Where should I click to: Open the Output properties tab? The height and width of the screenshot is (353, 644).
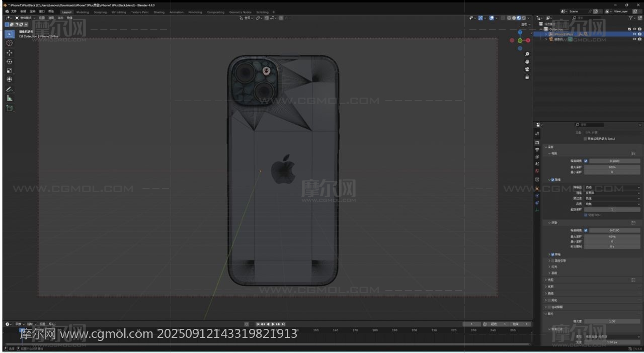[537, 150]
